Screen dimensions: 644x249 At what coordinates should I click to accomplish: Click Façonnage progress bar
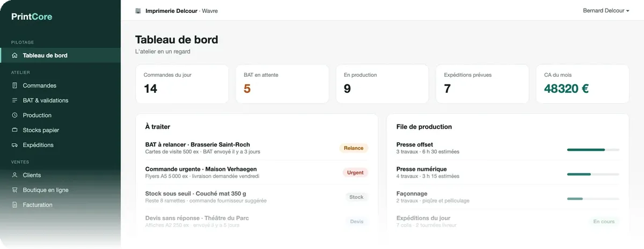click(593, 199)
